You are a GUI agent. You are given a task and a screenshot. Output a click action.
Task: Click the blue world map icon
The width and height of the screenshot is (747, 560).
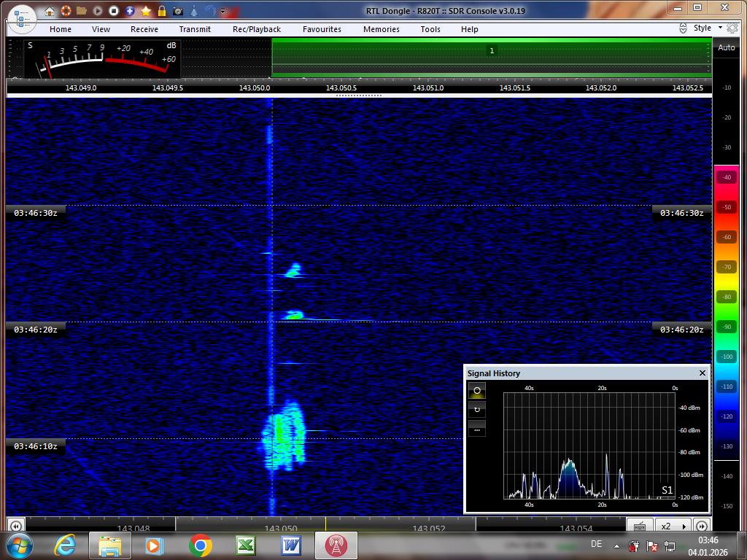[210, 11]
